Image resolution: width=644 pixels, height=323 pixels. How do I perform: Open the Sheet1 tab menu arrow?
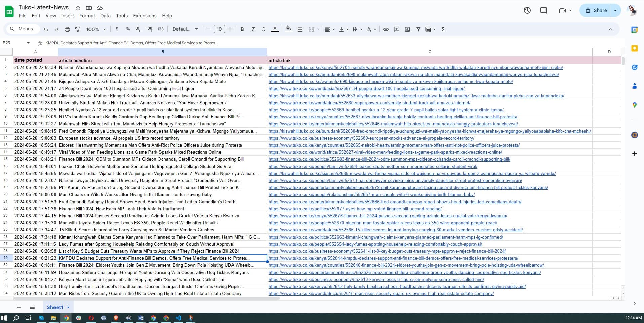(68, 307)
